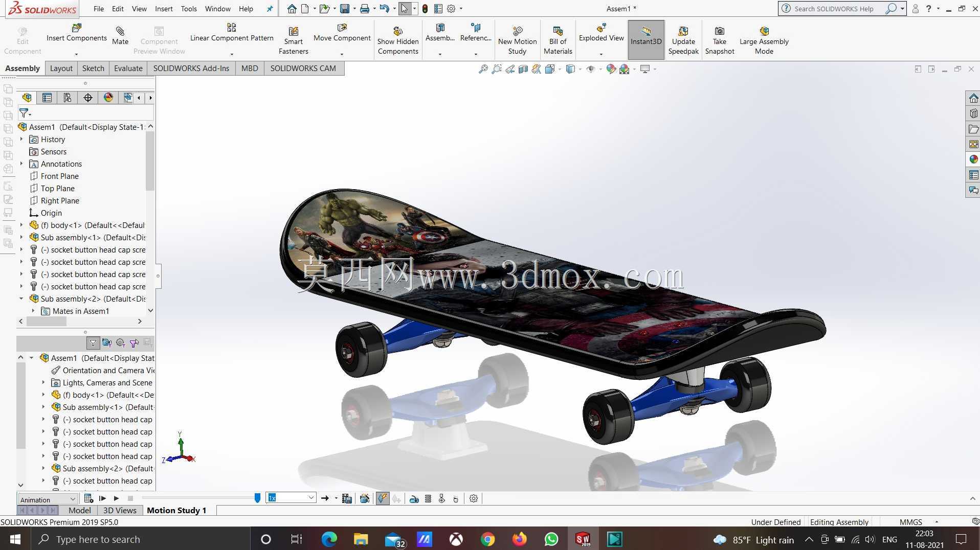The height and width of the screenshot is (550, 980).
Task: Click the Section View icon
Action: point(523,69)
